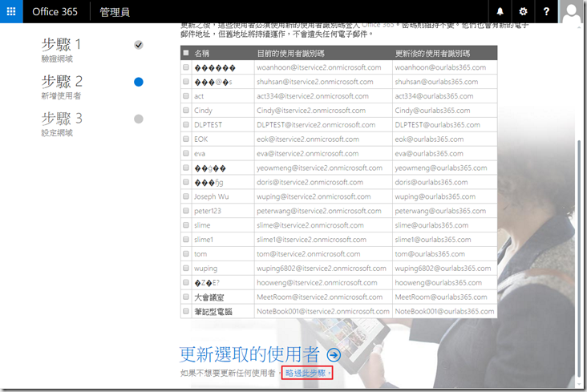Click the 步驟 2 blue status dot
Screen dimensions: 587x392
(139, 82)
